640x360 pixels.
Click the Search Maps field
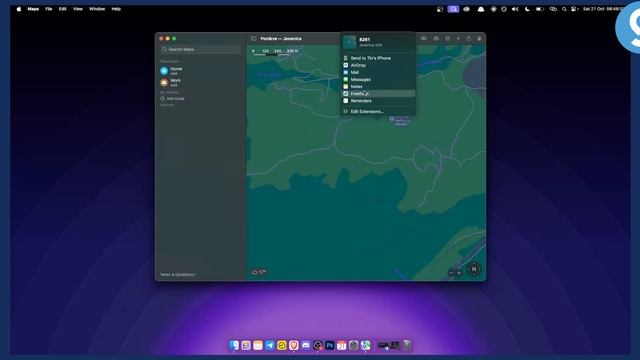click(201, 49)
